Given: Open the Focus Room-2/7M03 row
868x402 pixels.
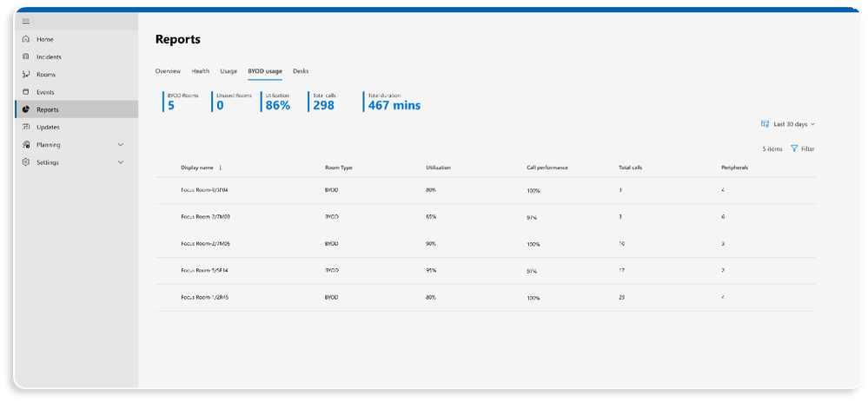Looking at the screenshot, I should pos(486,217).
